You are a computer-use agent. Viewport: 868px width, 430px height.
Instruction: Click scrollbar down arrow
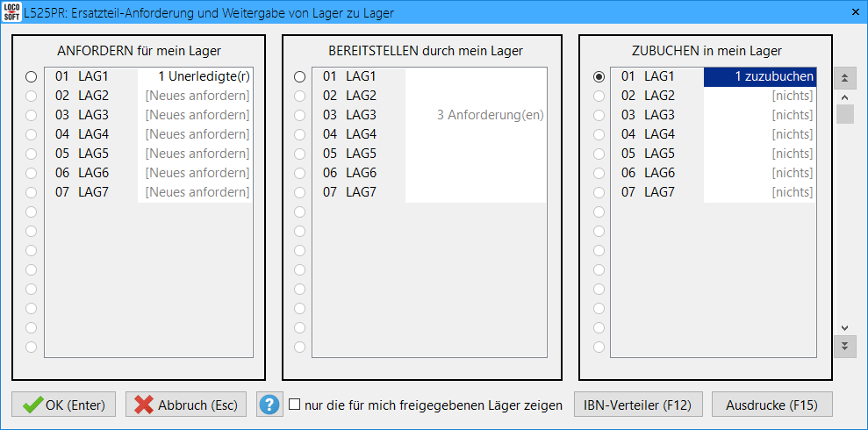tap(844, 328)
